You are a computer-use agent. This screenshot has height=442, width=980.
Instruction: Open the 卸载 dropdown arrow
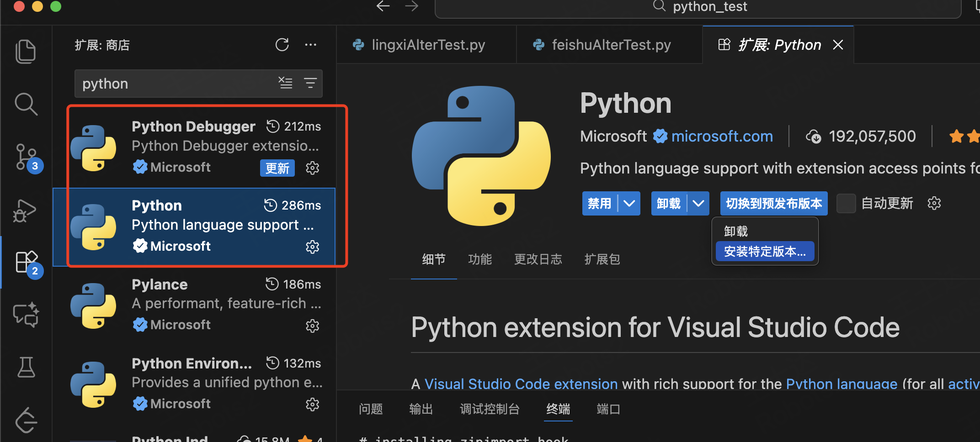coord(698,203)
